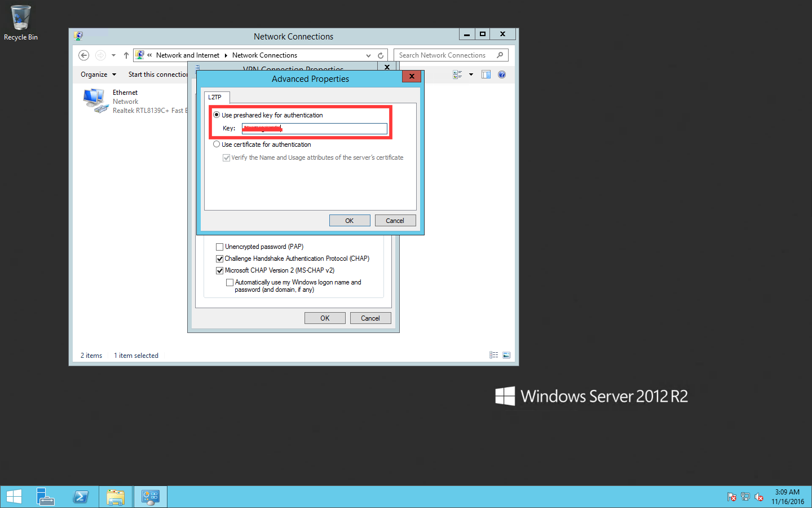Viewport: 812px width, 508px height.
Task: Open the Organize menu
Action: click(98, 75)
